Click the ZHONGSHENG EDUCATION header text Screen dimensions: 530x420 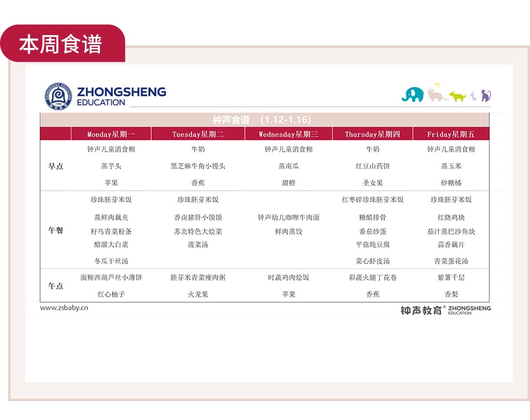click(121, 96)
